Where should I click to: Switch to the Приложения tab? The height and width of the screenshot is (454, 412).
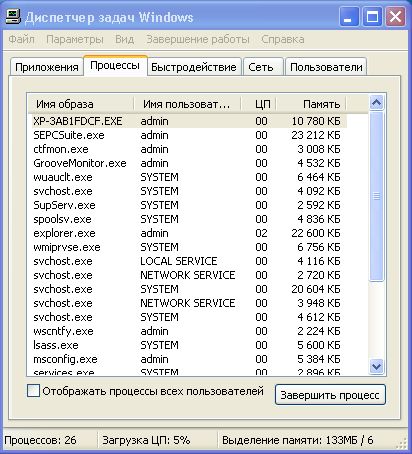47,67
